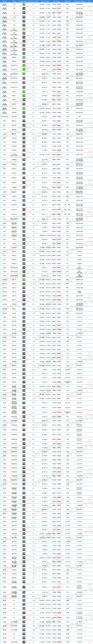Click the green PB icon for Alfa Romeo Brera

pos(24,57)
